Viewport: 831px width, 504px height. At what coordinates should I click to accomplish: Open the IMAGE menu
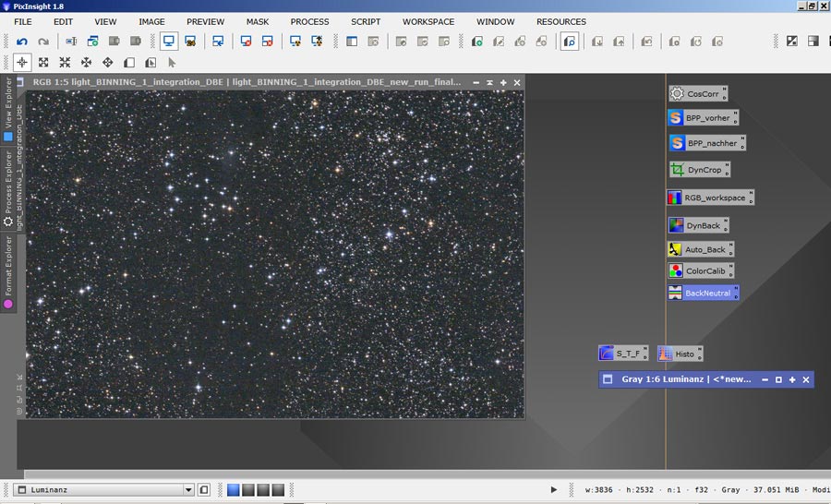pos(151,22)
